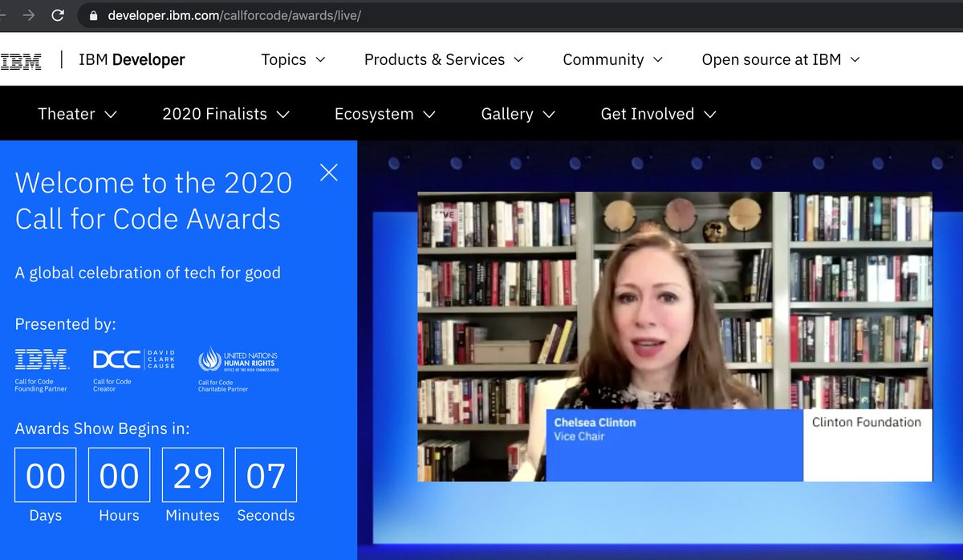Click 'Call for Code Founding Partner' caption
Screen dimensions: 963x560
[41, 385]
